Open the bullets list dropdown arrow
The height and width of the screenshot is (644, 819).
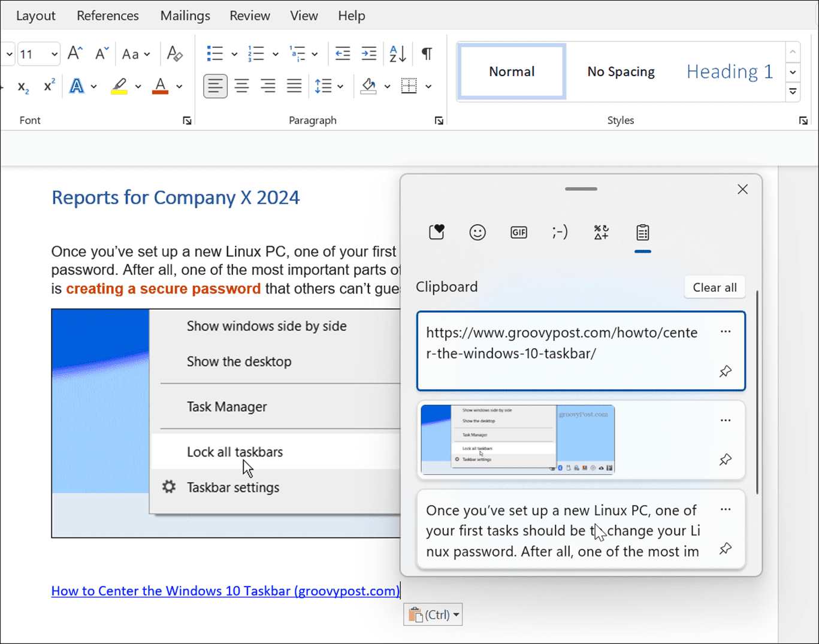234,53
